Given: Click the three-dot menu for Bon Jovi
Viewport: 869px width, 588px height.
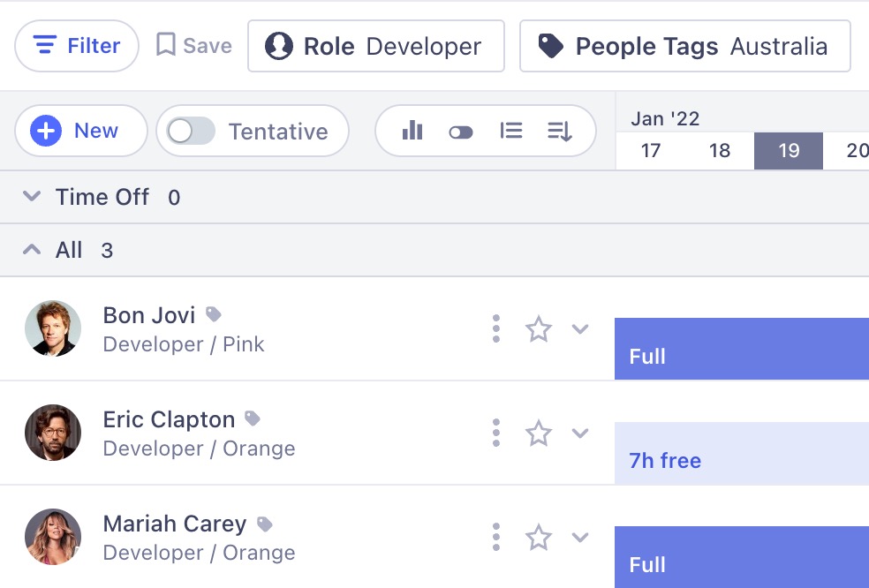Looking at the screenshot, I should point(496,328).
